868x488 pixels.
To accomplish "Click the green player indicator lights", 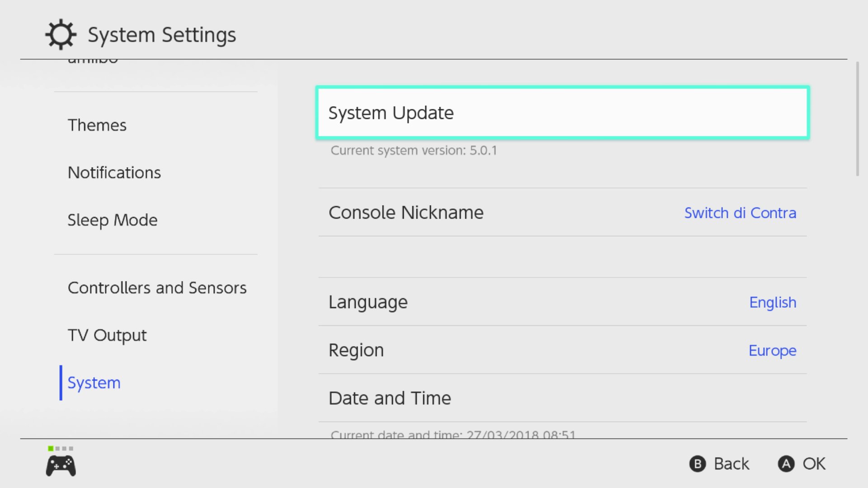I will 61,448.
